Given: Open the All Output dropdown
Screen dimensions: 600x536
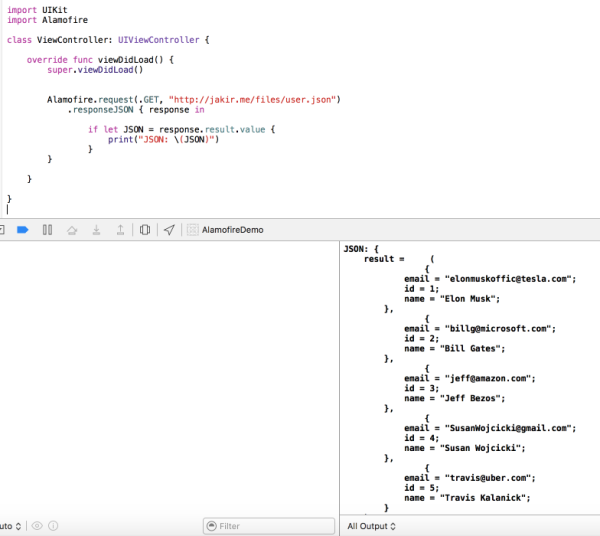Looking at the screenshot, I should [x=371, y=525].
